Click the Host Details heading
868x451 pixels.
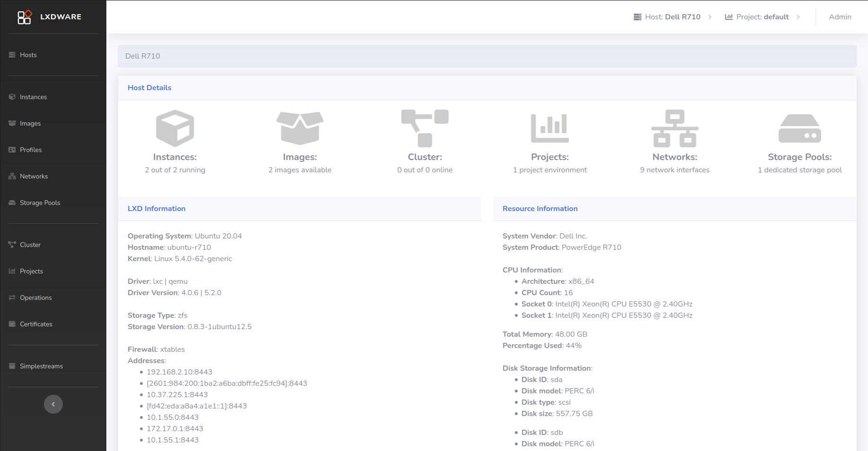coord(149,87)
